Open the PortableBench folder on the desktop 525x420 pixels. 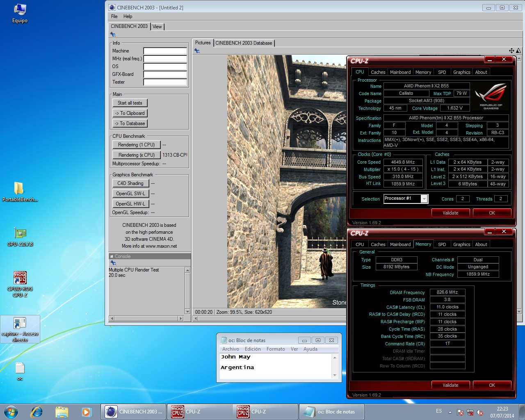click(20, 192)
